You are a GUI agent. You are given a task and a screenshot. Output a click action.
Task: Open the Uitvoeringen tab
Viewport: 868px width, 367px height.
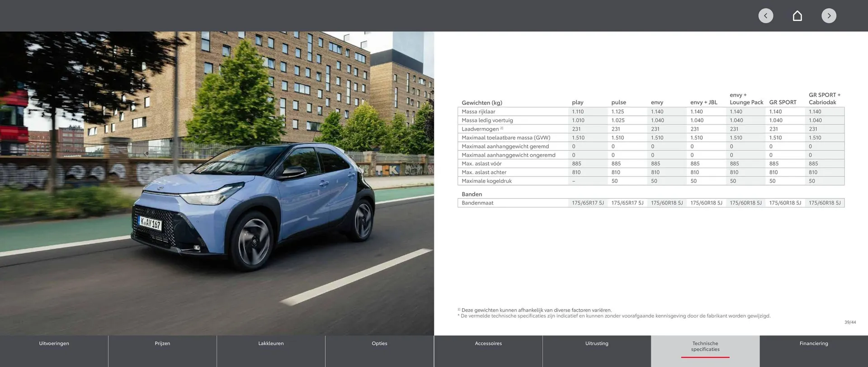coord(54,351)
